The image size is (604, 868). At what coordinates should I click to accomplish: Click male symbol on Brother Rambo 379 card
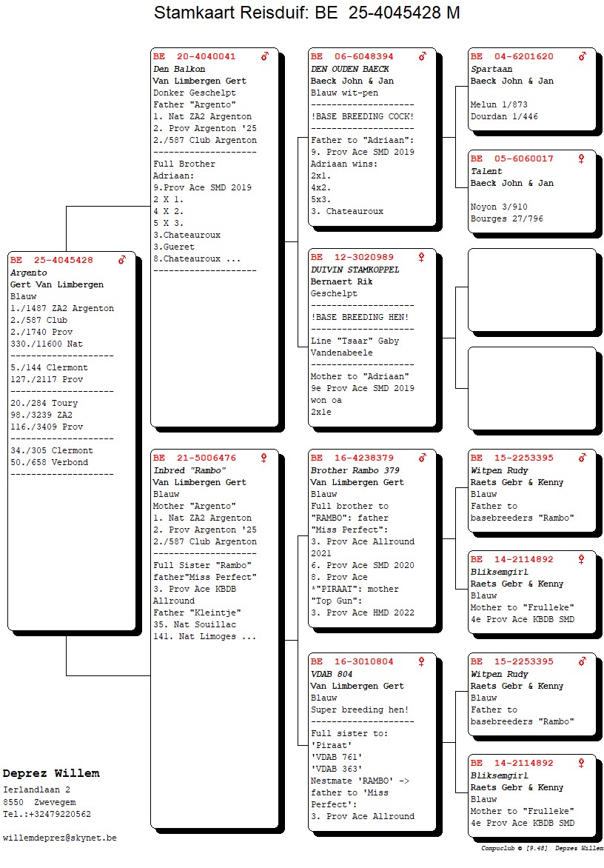423,458
